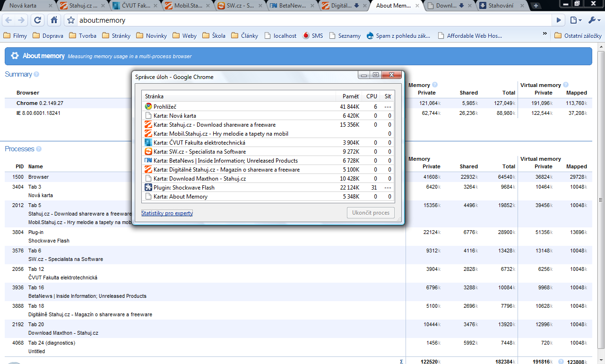605x364 pixels.
Task: Sort task manager by Paměť column
Action: tap(349, 96)
